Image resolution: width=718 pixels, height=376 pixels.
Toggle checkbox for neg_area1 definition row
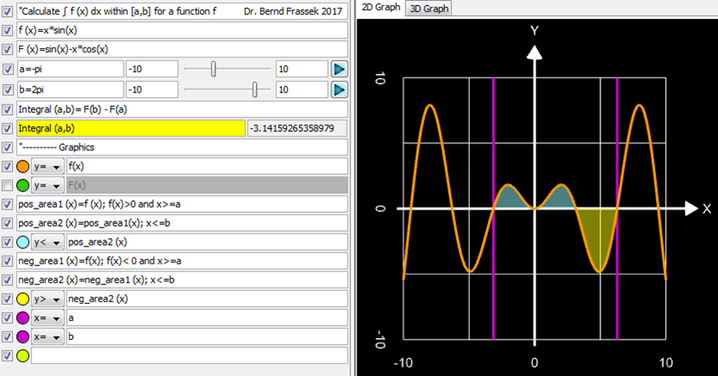(7, 261)
